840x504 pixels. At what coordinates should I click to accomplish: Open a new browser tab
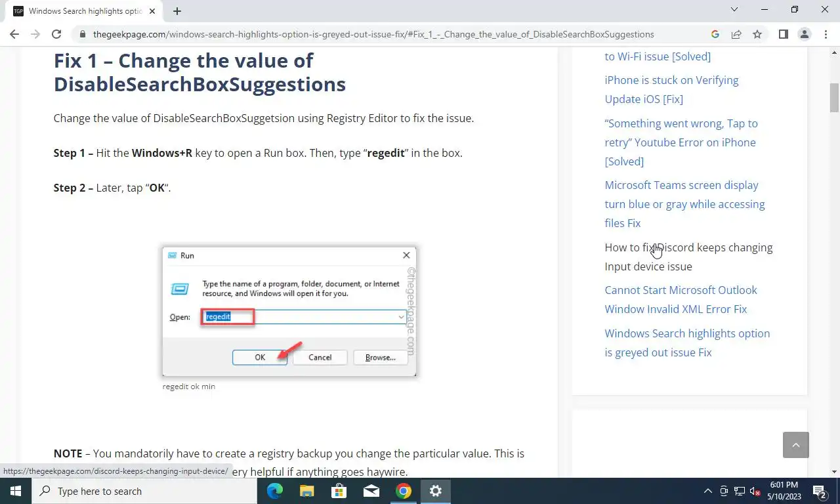(x=177, y=10)
